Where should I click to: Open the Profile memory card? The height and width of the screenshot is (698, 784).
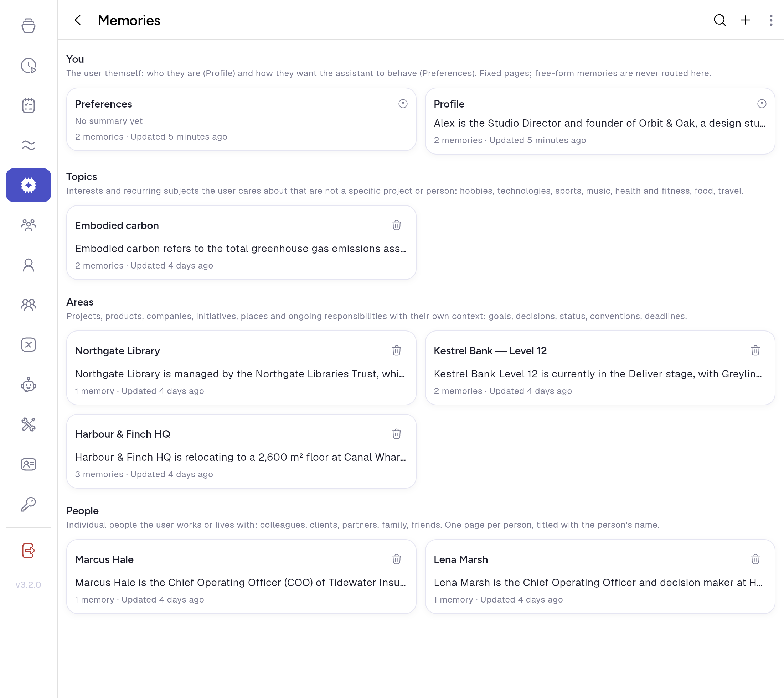tap(600, 121)
